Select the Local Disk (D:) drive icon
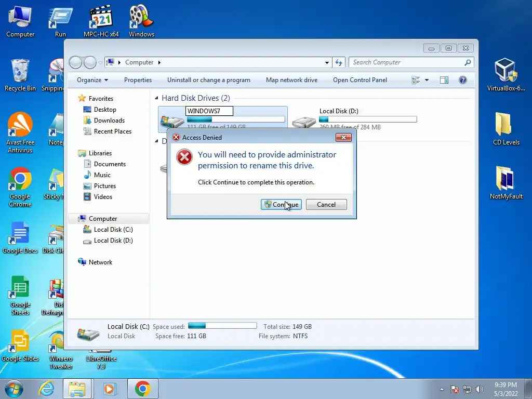Image resolution: width=532 pixels, height=399 pixels. coord(304,121)
